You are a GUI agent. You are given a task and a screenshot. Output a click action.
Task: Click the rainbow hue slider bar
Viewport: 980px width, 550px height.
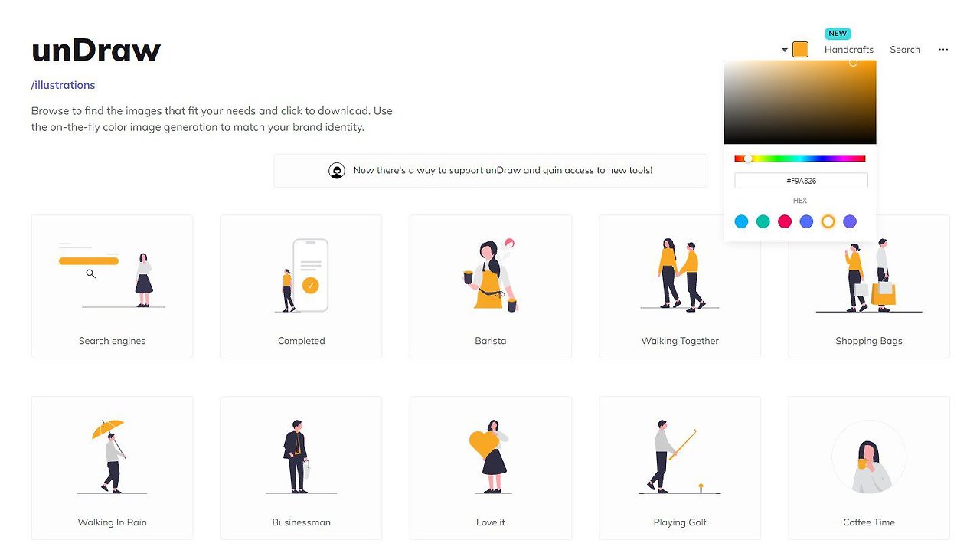click(x=800, y=159)
